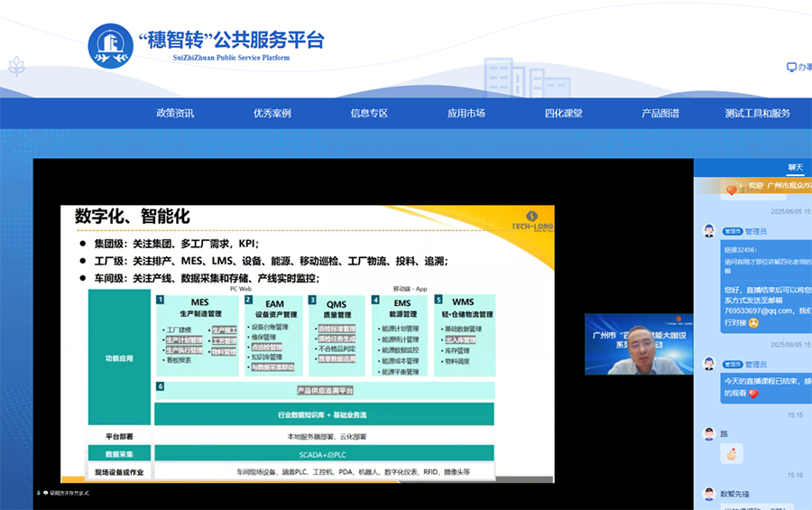Viewport: 812px width, 510px height.
Task: Click the platform title “穗智转”公共服务平台
Action: point(230,41)
